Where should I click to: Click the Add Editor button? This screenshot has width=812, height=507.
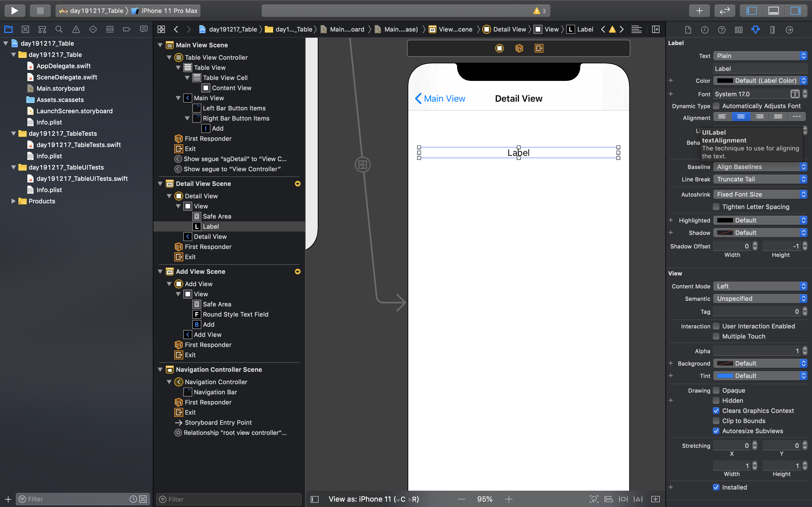(x=656, y=30)
